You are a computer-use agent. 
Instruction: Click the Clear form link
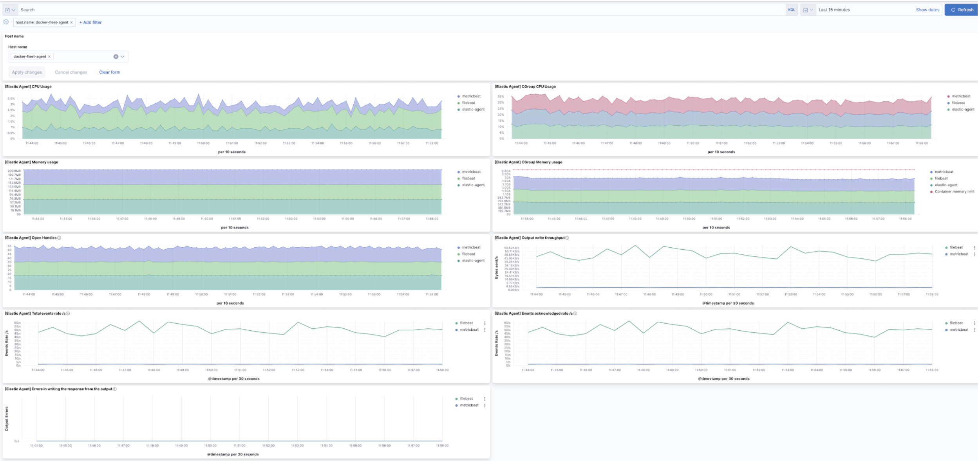click(110, 72)
